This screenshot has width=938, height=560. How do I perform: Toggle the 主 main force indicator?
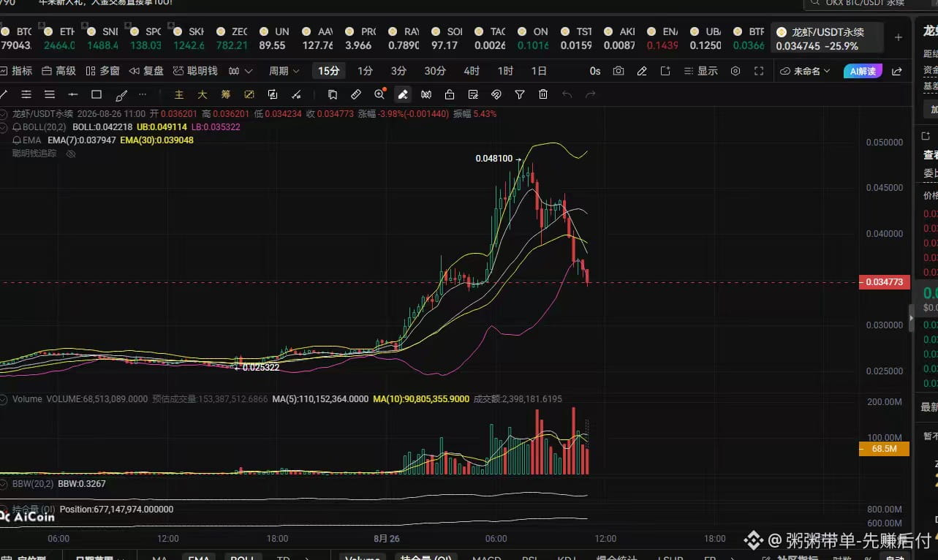179,94
